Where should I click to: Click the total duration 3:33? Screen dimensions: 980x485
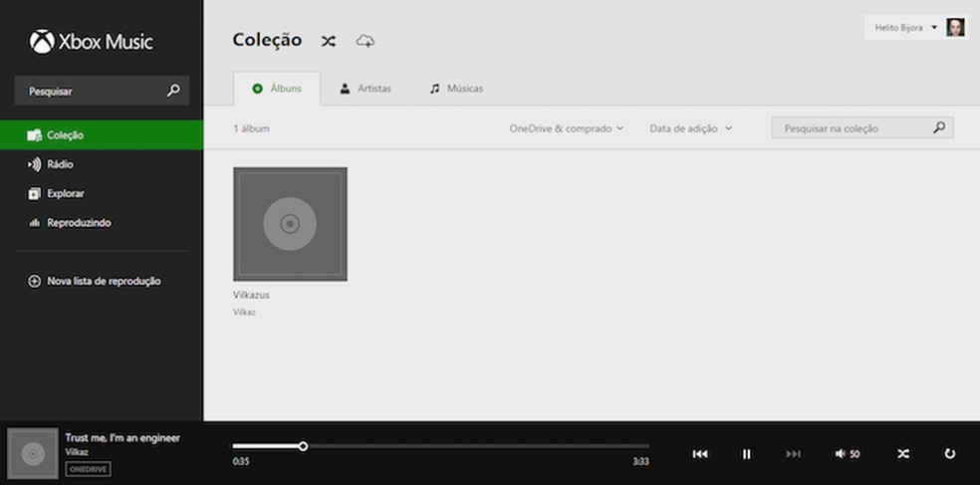click(x=640, y=462)
